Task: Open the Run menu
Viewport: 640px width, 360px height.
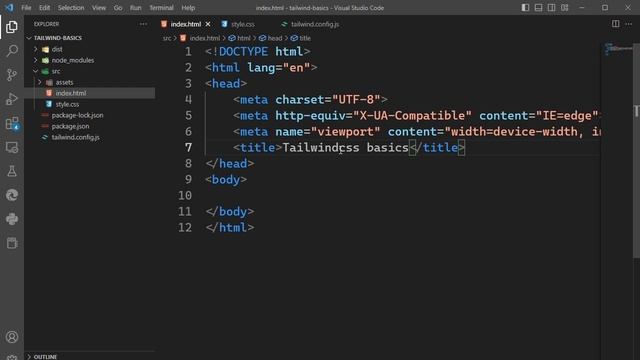Action: [136, 8]
